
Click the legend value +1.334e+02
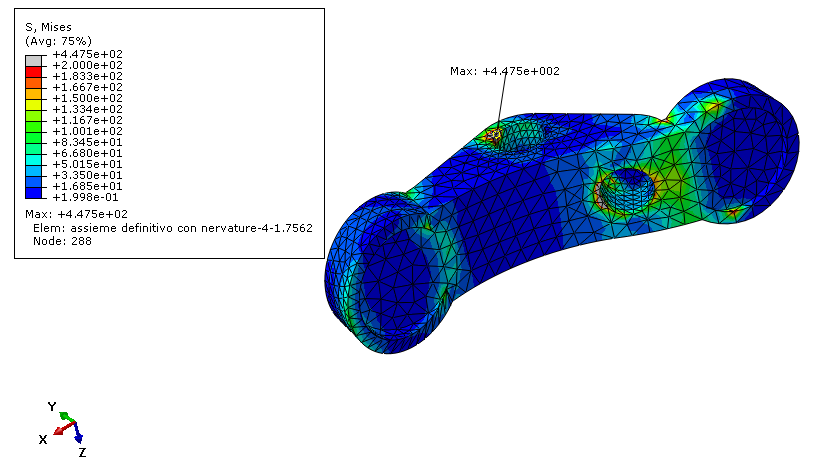click(87, 109)
